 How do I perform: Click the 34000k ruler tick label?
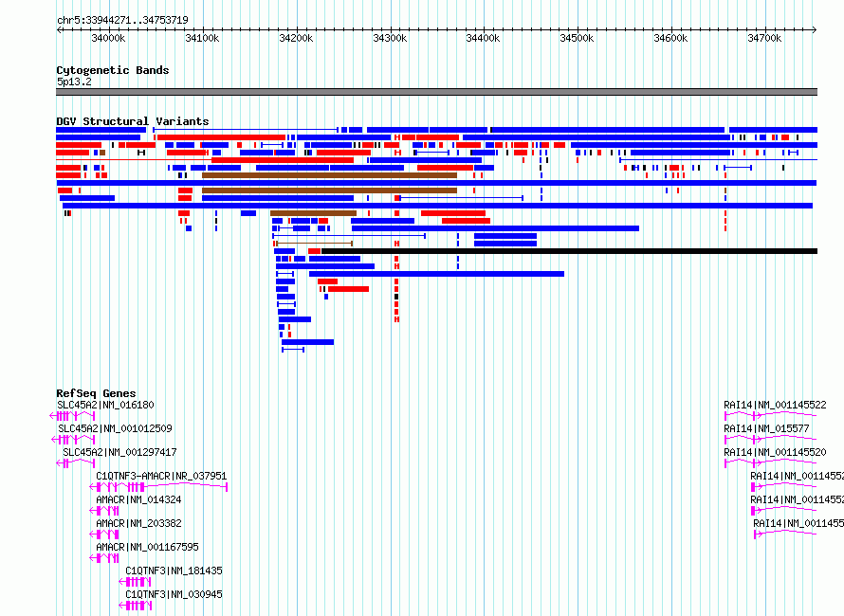(x=108, y=38)
